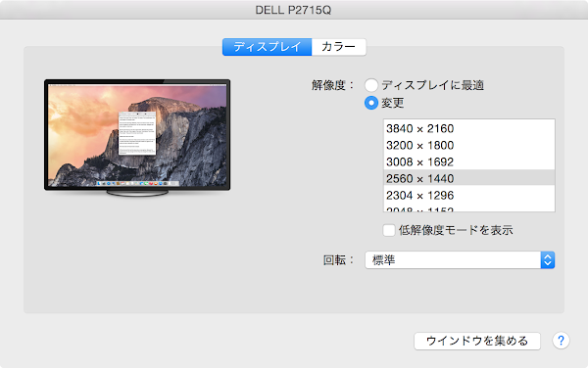
Task: Choose the 3200 × 1800 resolution
Action: (x=469, y=145)
